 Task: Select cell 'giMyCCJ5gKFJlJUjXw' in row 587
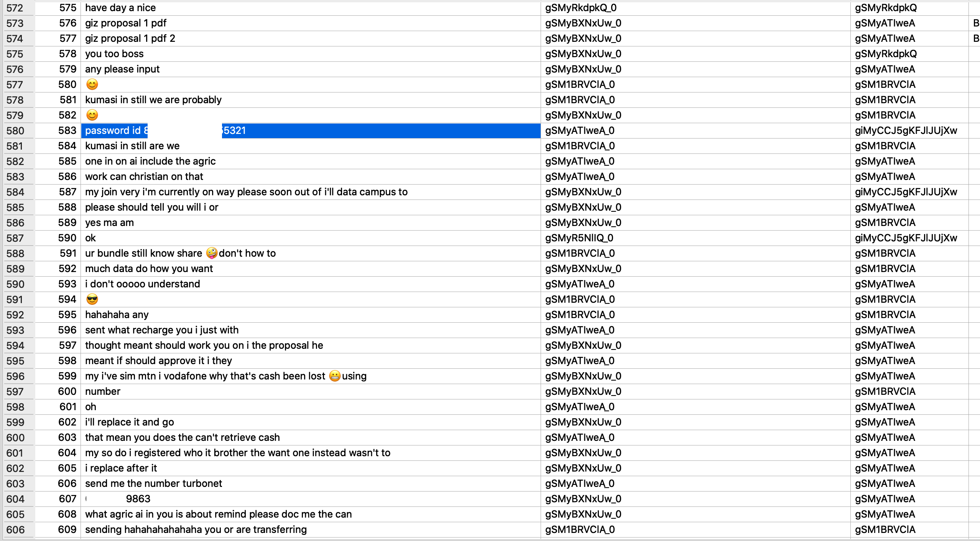[909, 192]
